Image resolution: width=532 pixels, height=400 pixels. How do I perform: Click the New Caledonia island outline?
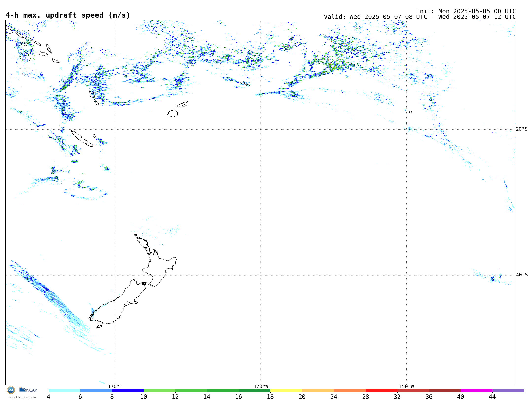[x=82, y=138]
